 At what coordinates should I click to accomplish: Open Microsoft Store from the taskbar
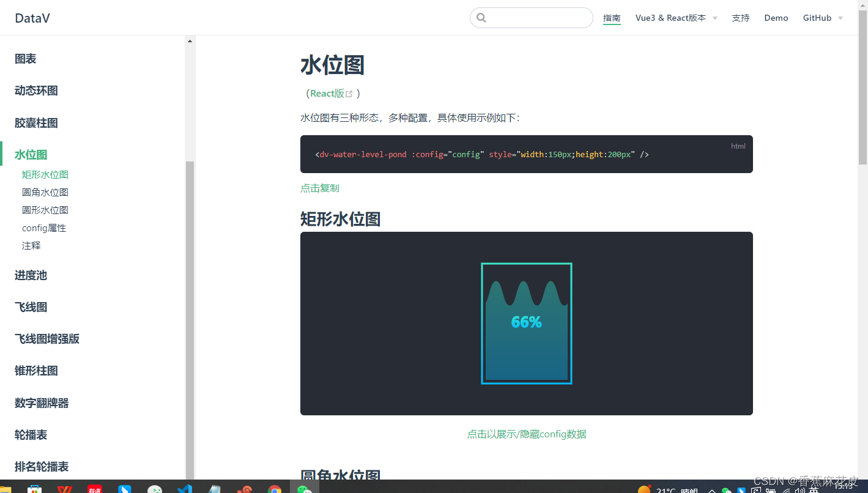pyautogui.click(x=35, y=489)
